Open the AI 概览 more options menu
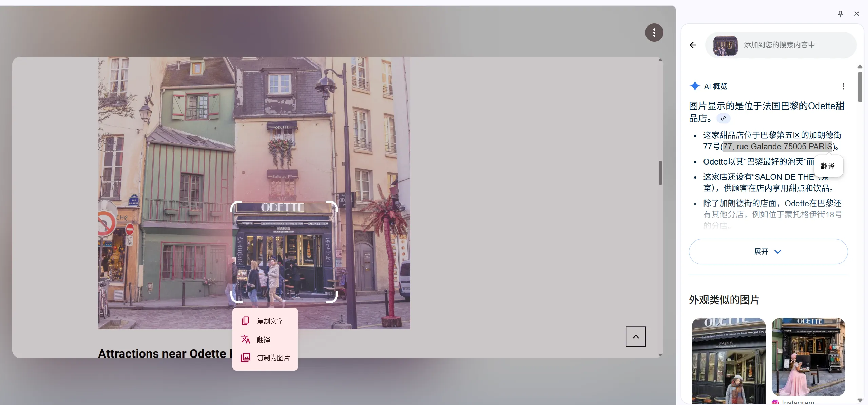 click(x=843, y=86)
